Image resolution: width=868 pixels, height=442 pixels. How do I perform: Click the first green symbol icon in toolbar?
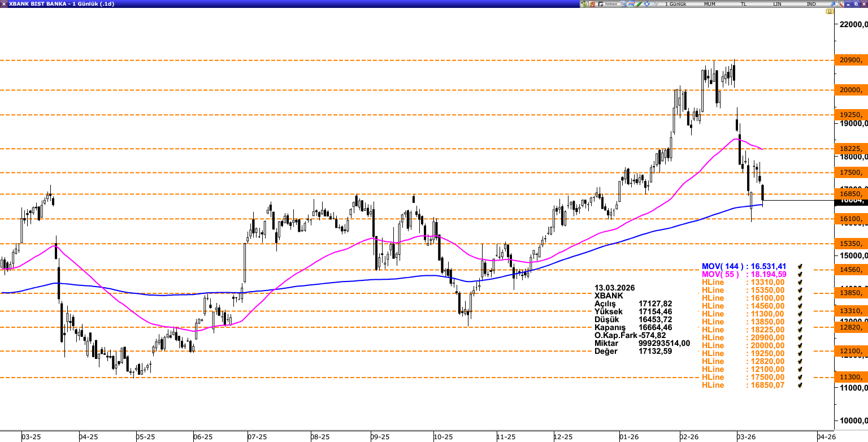tap(584, 4)
